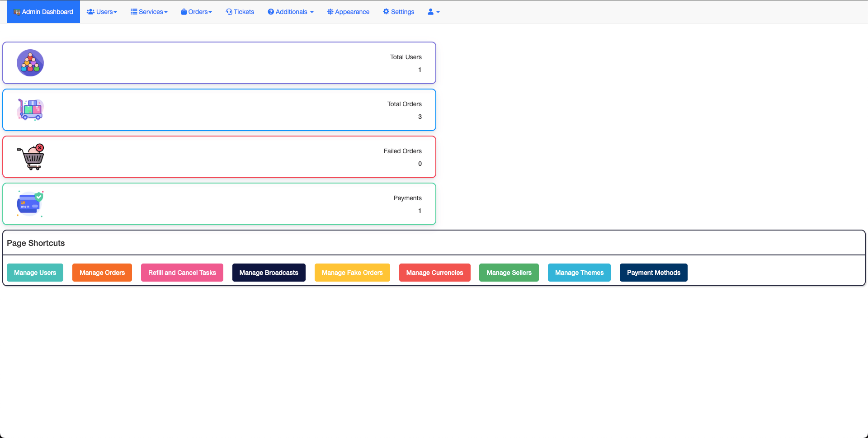
Task: Expand the Users dropdown menu
Action: point(102,12)
